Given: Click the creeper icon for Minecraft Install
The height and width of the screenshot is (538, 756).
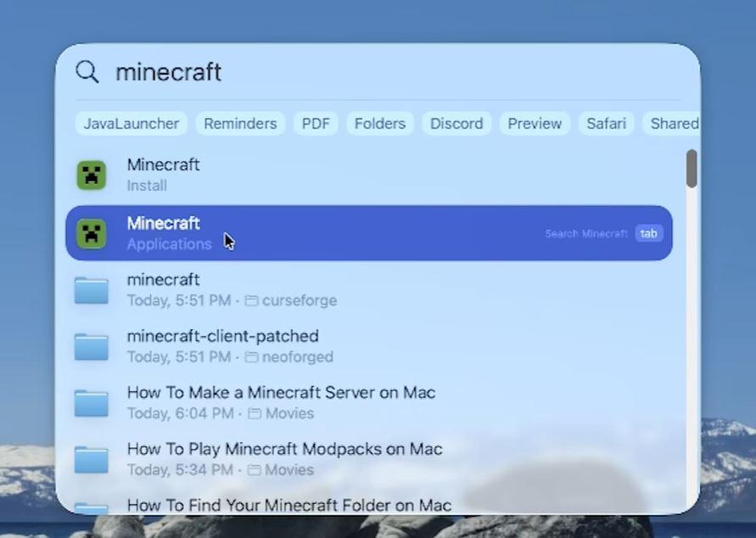Looking at the screenshot, I should [92, 175].
